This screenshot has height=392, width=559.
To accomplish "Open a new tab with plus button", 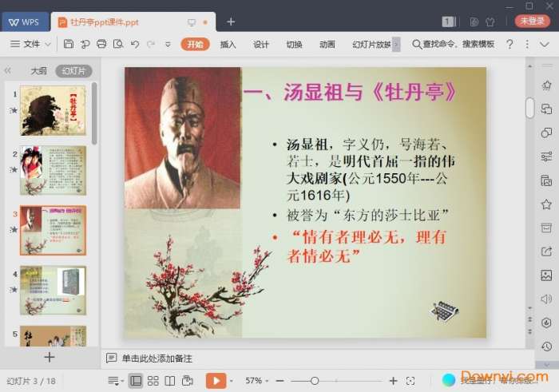I will (x=231, y=22).
